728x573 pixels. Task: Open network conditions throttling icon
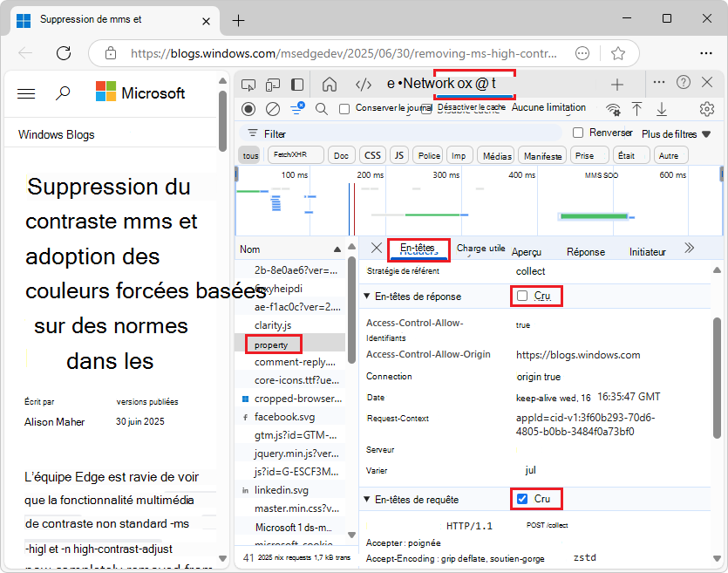pyautogui.click(x=613, y=107)
